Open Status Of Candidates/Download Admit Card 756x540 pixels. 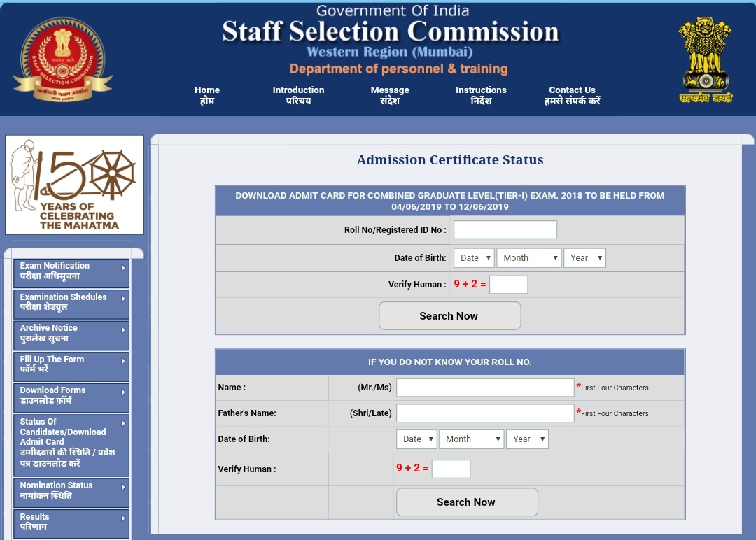click(x=71, y=445)
